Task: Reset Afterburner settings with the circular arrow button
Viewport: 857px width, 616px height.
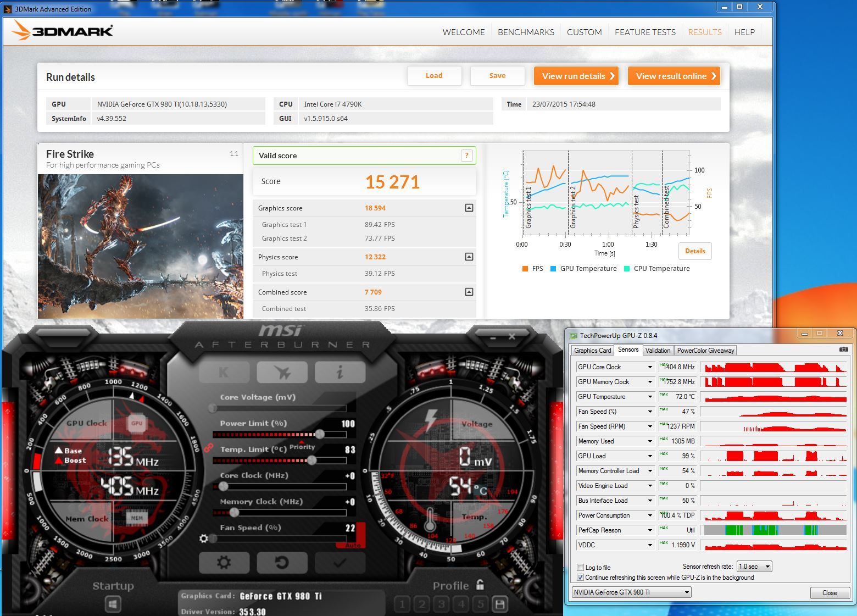Action: (282, 563)
